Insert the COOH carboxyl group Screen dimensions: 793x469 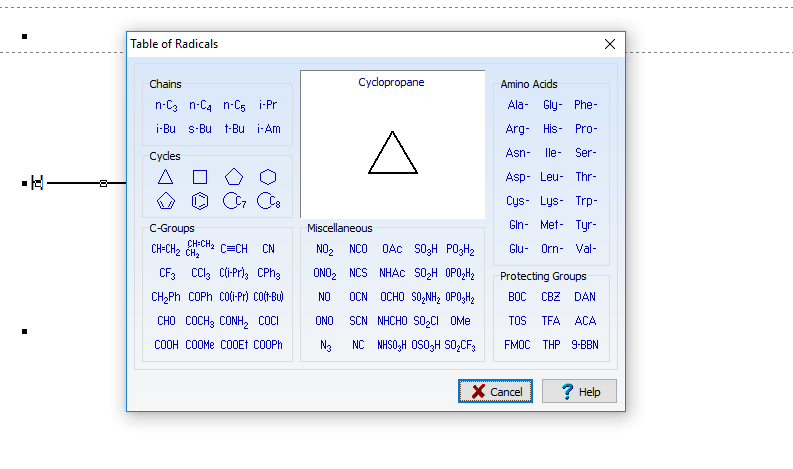coord(165,345)
